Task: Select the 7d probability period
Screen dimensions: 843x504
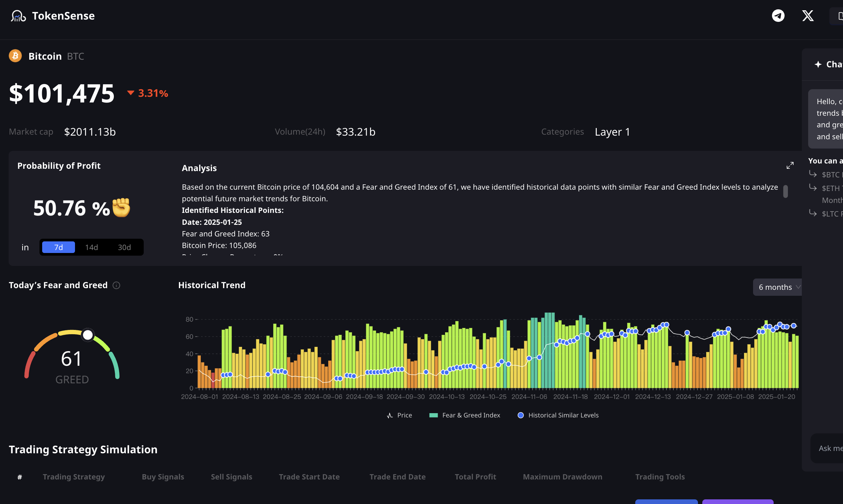Action: click(x=58, y=247)
